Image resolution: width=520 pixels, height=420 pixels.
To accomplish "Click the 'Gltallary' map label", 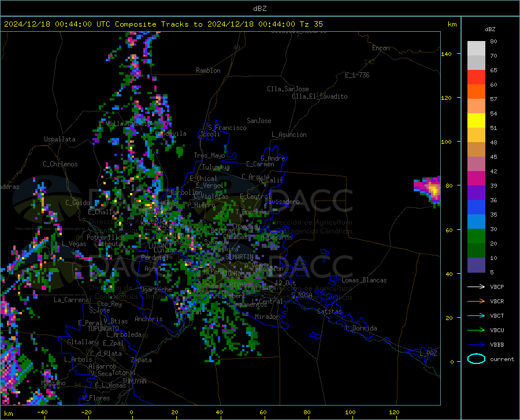I will [x=83, y=342].
